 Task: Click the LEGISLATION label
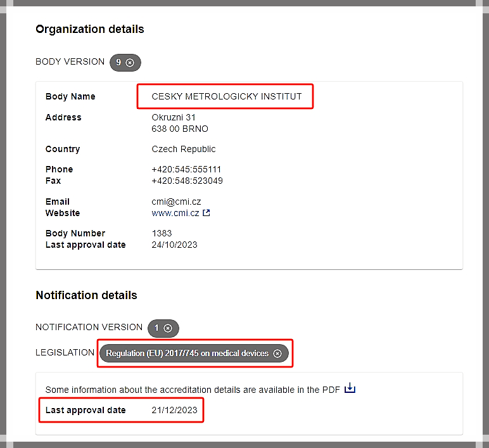pyautogui.click(x=65, y=352)
